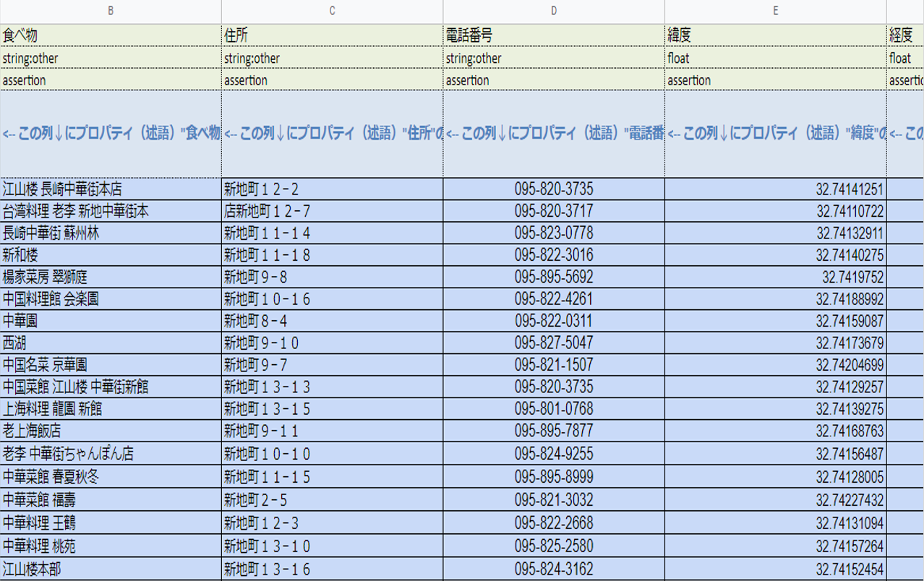The height and width of the screenshot is (581, 924).
Task: Click address cell 新地町１３−１６
Action: 332,569
